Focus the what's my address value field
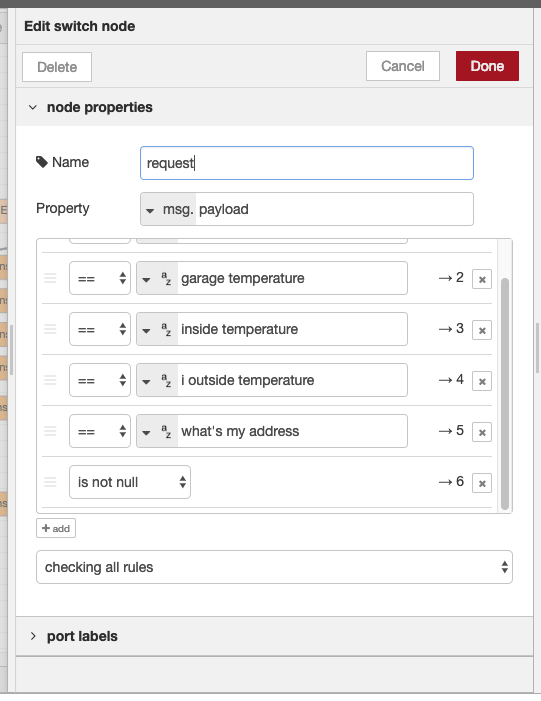This screenshot has height=701, width=541. (x=292, y=431)
